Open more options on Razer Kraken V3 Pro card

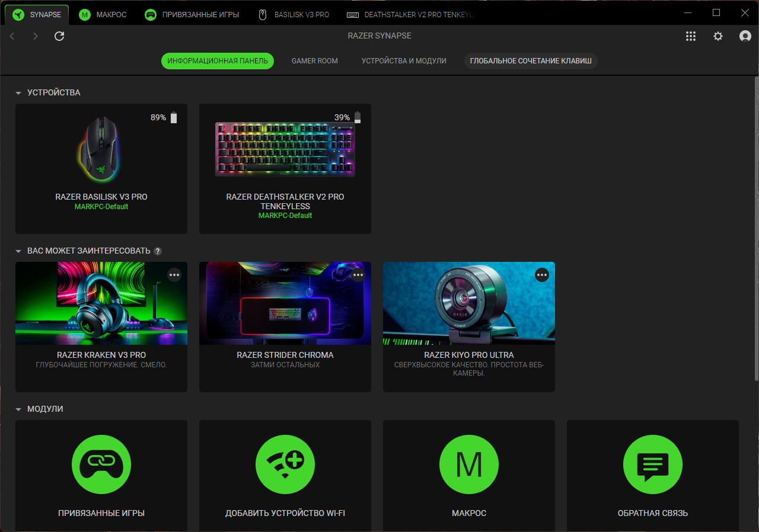pos(174,275)
